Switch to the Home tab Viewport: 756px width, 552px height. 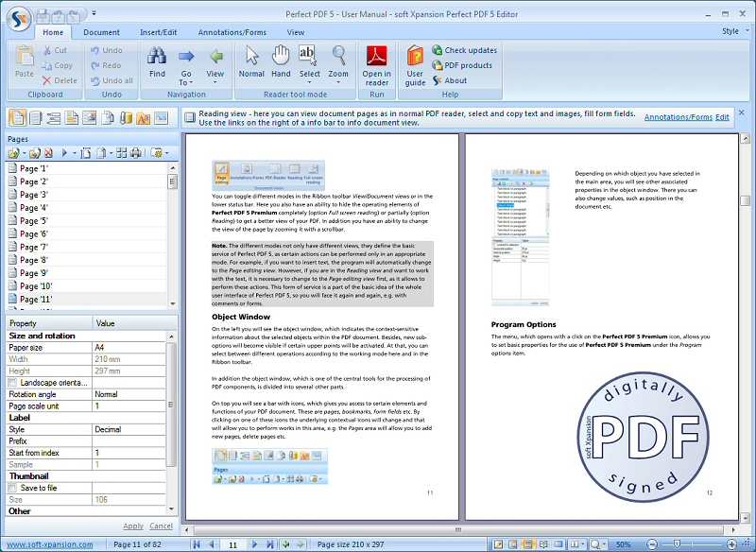pyautogui.click(x=53, y=32)
